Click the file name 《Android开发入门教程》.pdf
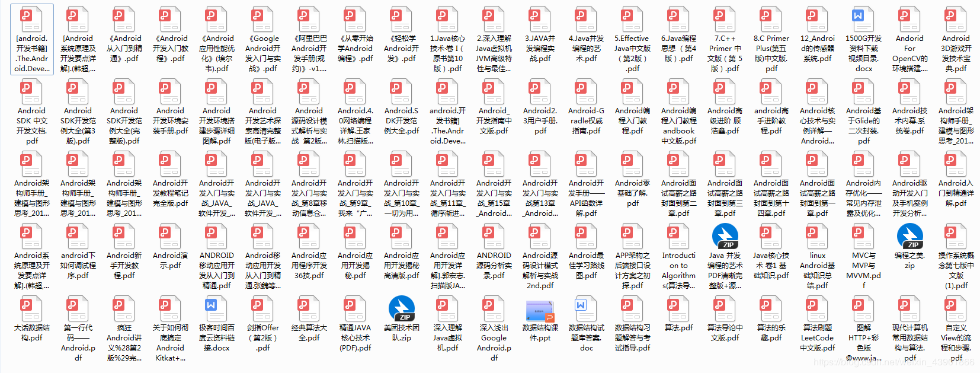This screenshot has width=980, height=373. click(171, 48)
